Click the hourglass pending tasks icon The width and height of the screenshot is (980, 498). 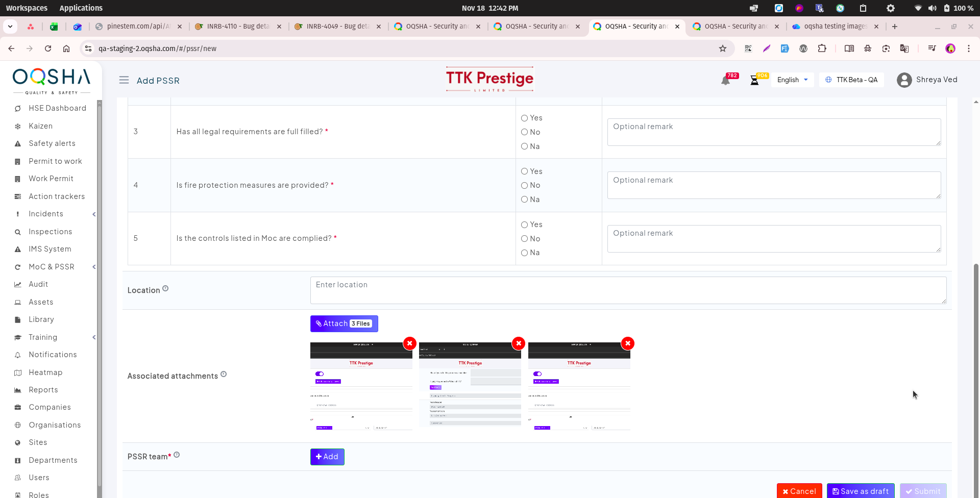pyautogui.click(x=754, y=81)
